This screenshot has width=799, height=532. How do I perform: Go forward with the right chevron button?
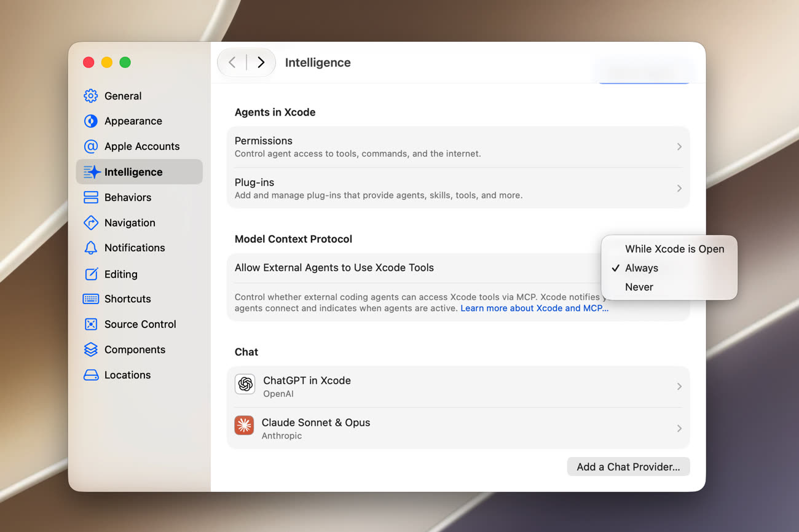click(261, 62)
